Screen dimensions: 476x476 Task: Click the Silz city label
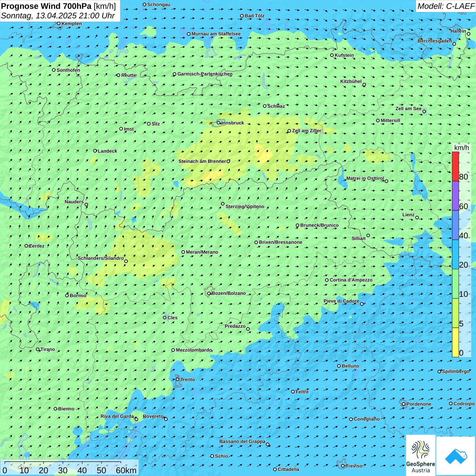pos(155,124)
